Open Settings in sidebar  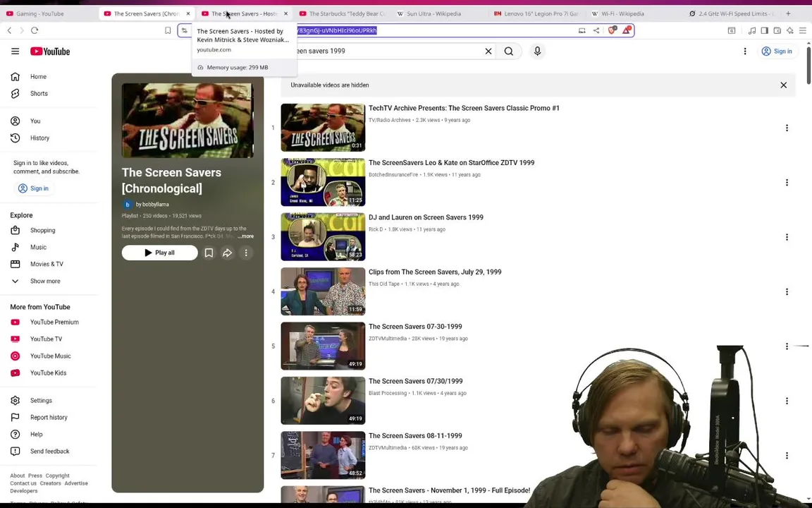pos(40,401)
